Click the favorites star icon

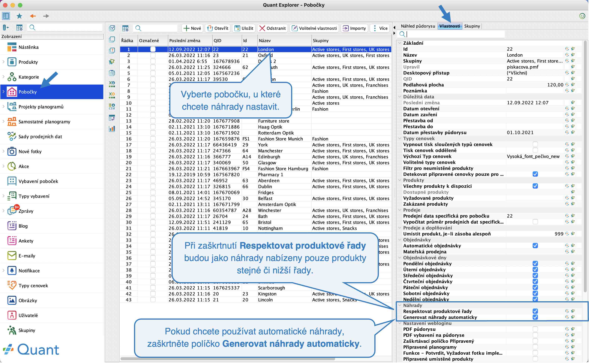click(x=19, y=16)
